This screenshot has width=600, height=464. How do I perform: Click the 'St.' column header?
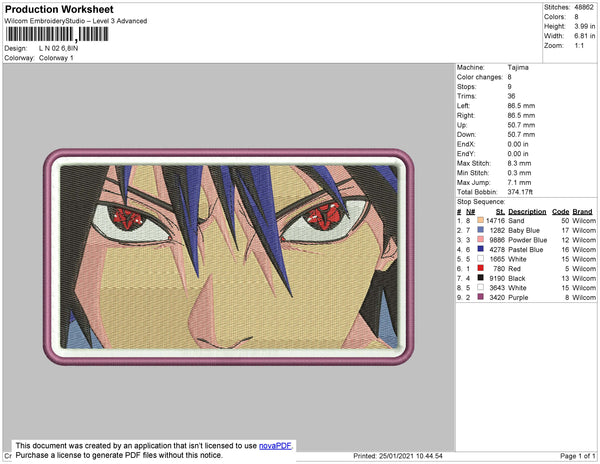(501, 212)
